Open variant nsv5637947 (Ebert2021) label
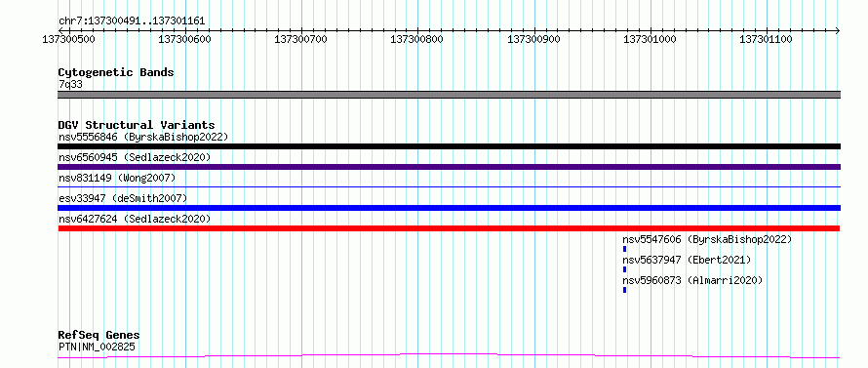 pyautogui.click(x=687, y=260)
